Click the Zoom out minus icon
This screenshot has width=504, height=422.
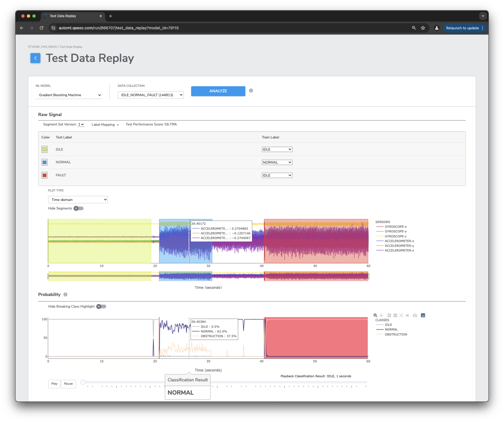coord(395,315)
